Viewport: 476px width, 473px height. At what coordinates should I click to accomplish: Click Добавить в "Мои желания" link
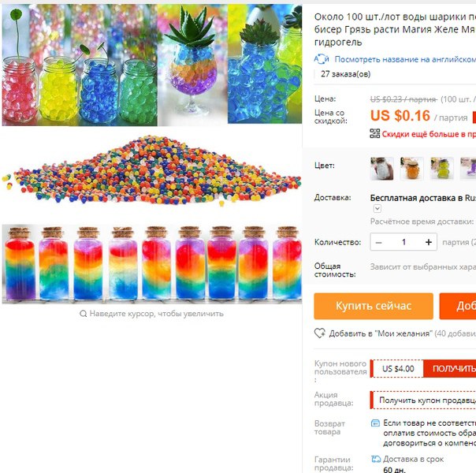380,333
